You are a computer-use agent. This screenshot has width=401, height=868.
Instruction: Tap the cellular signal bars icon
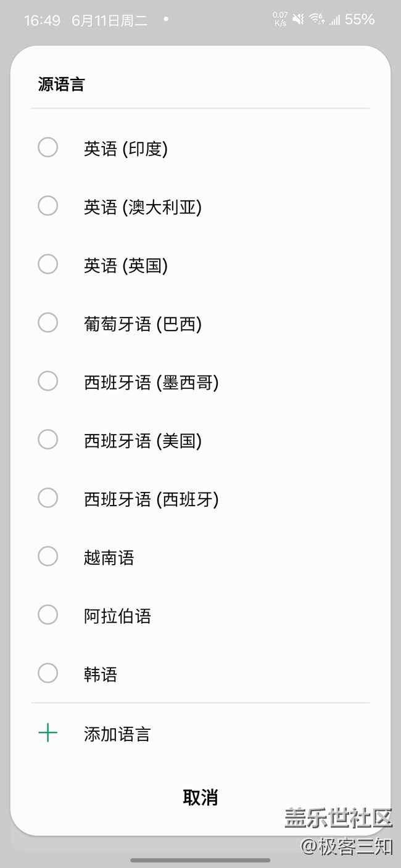pos(336,19)
